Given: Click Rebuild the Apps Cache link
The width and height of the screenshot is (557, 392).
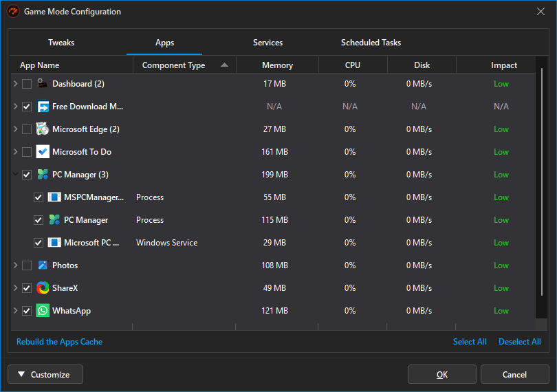Looking at the screenshot, I should click(x=59, y=342).
